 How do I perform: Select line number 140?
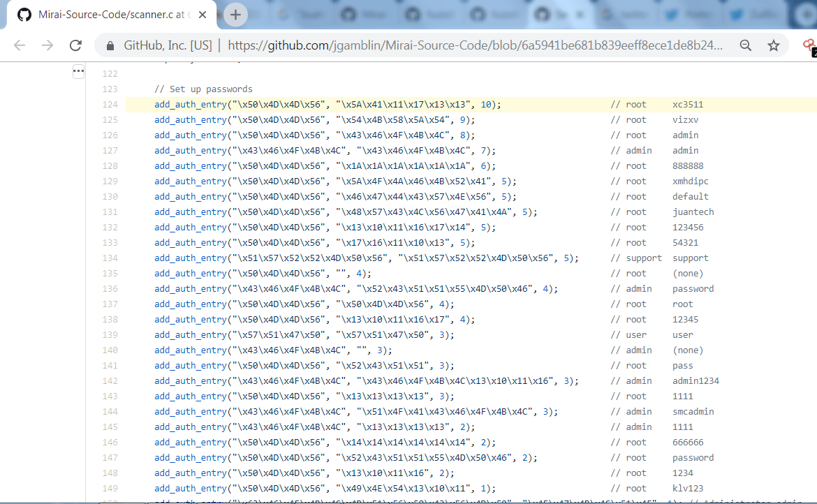(110, 350)
